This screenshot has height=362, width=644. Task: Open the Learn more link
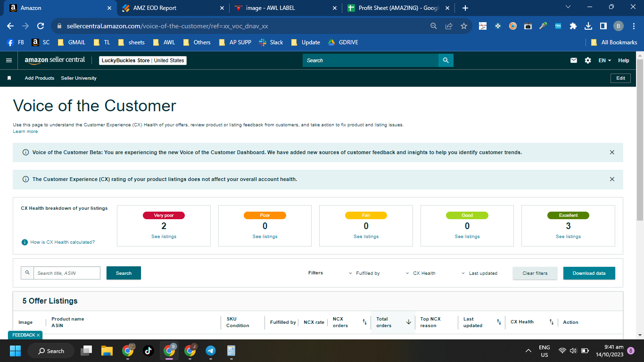(25, 132)
